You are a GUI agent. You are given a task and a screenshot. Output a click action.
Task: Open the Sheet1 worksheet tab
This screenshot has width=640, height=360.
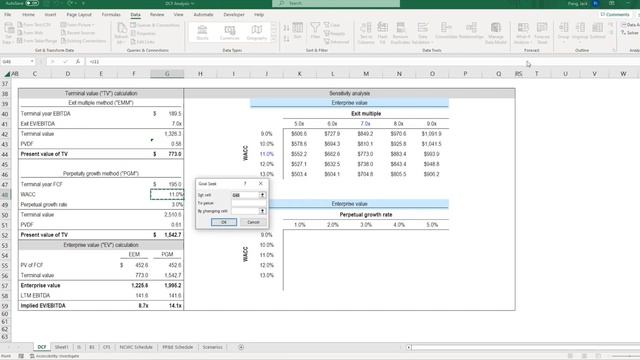61,347
